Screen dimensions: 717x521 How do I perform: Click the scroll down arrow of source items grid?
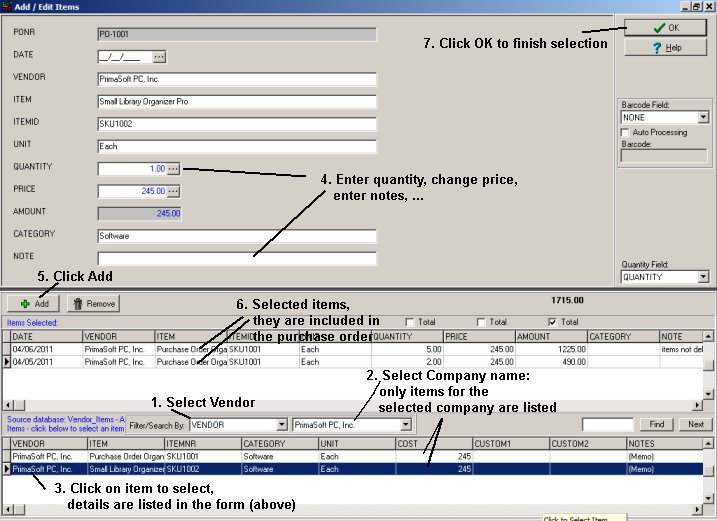[708, 499]
